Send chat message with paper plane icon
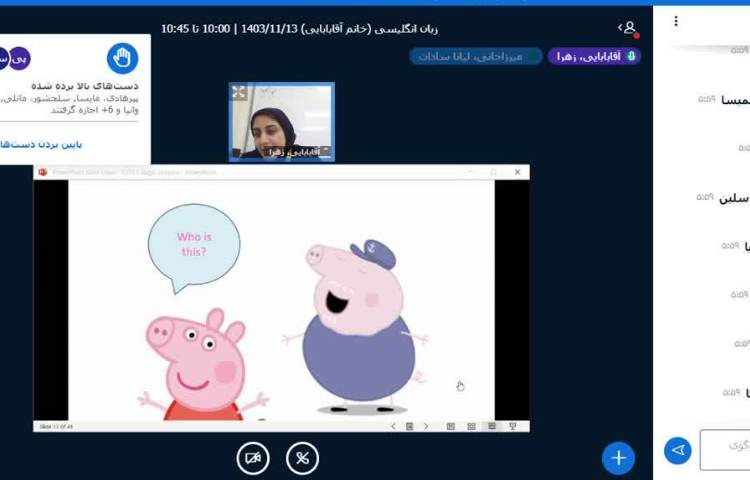This screenshot has height=480, width=750. click(x=678, y=451)
